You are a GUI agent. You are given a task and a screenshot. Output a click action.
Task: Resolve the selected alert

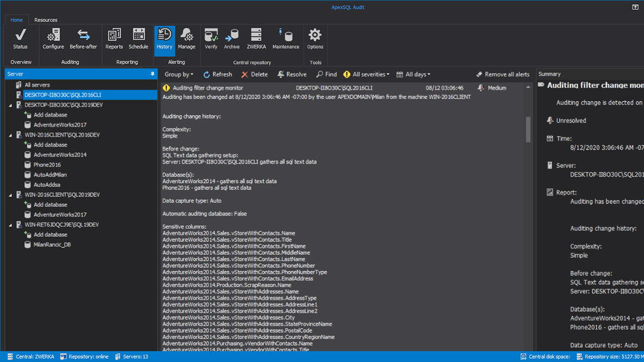[292, 74]
